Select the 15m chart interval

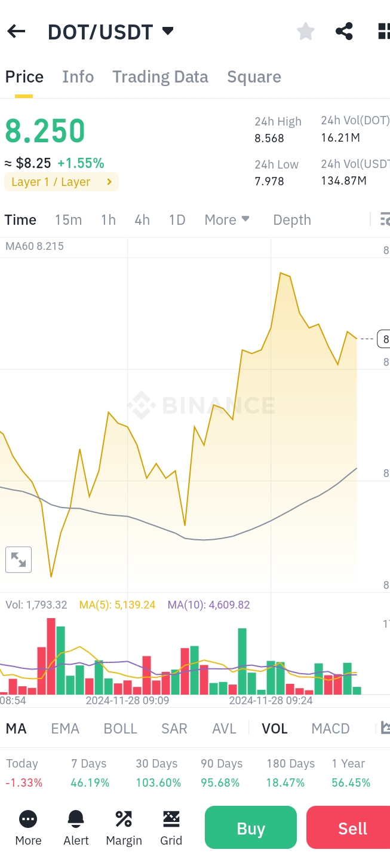[x=68, y=220]
